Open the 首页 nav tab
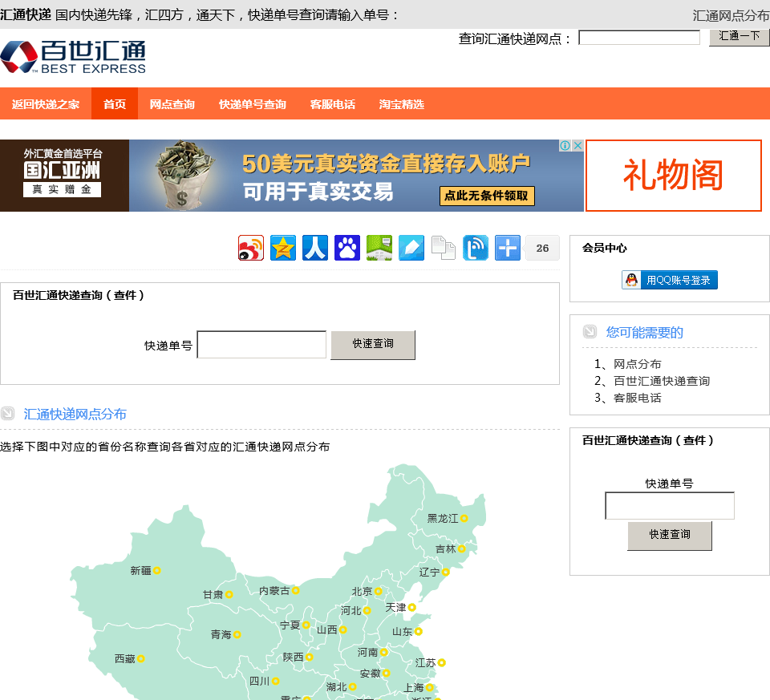 tap(115, 104)
